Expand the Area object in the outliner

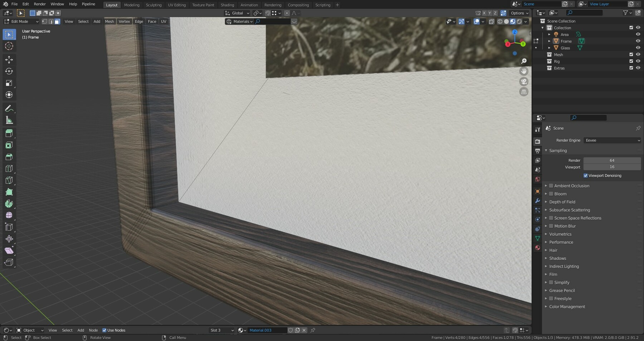pos(549,35)
